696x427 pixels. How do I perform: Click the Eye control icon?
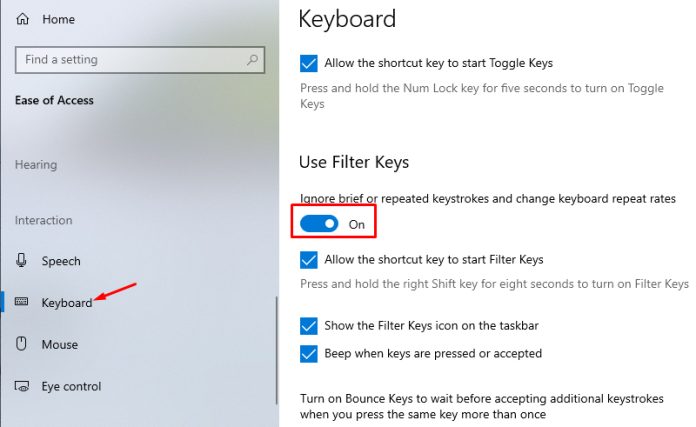[x=23, y=386]
